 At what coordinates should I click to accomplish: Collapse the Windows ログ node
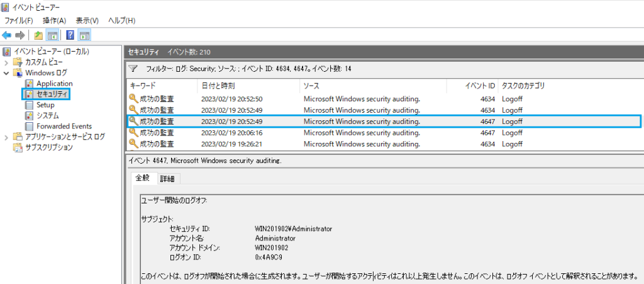click(x=6, y=73)
